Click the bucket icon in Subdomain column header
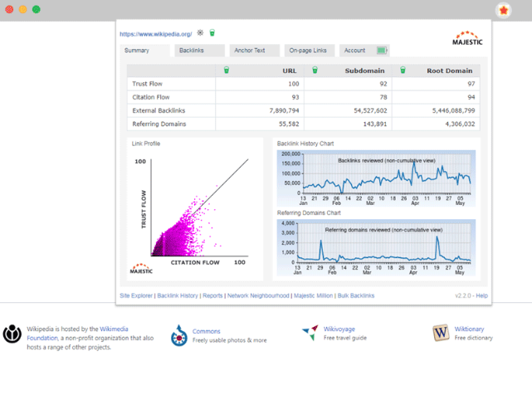This screenshot has width=532, height=410. (x=315, y=70)
